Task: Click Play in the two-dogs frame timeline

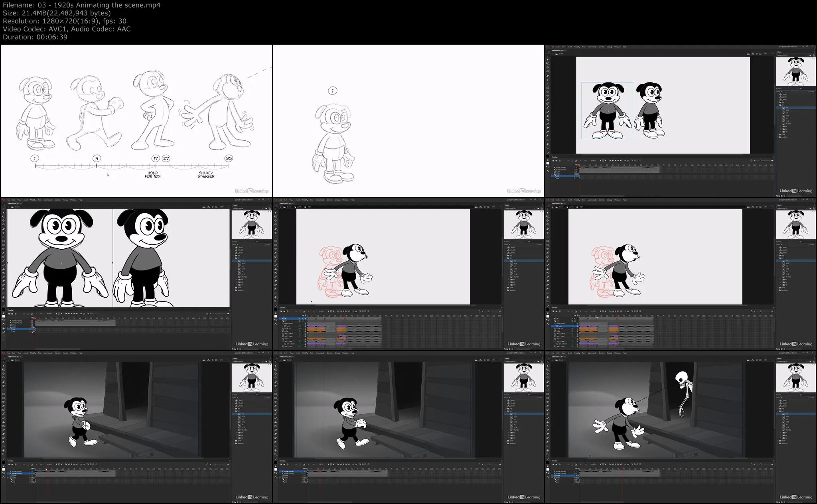Action: pyautogui.click(x=616, y=160)
